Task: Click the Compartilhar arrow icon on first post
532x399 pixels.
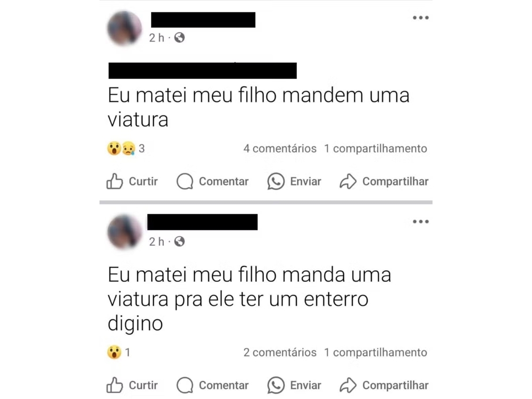Action: 348,181
